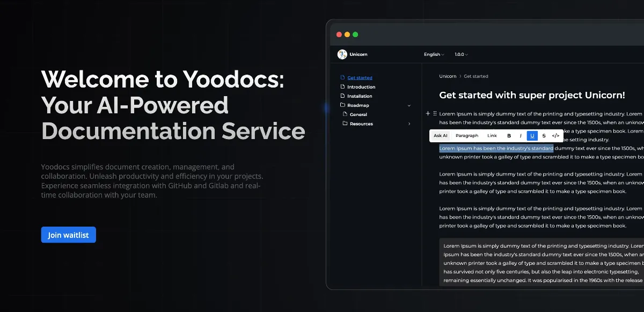Viewport: 644px width, 312px height.
Task: Click the green maximize window dot
Action: click(355, 34)
